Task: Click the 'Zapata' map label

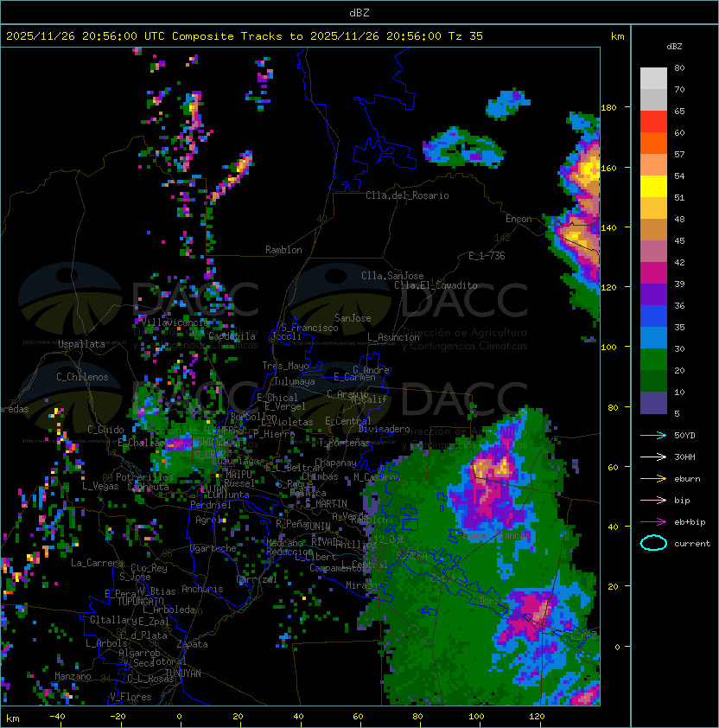Action: [x=192, y=644]
